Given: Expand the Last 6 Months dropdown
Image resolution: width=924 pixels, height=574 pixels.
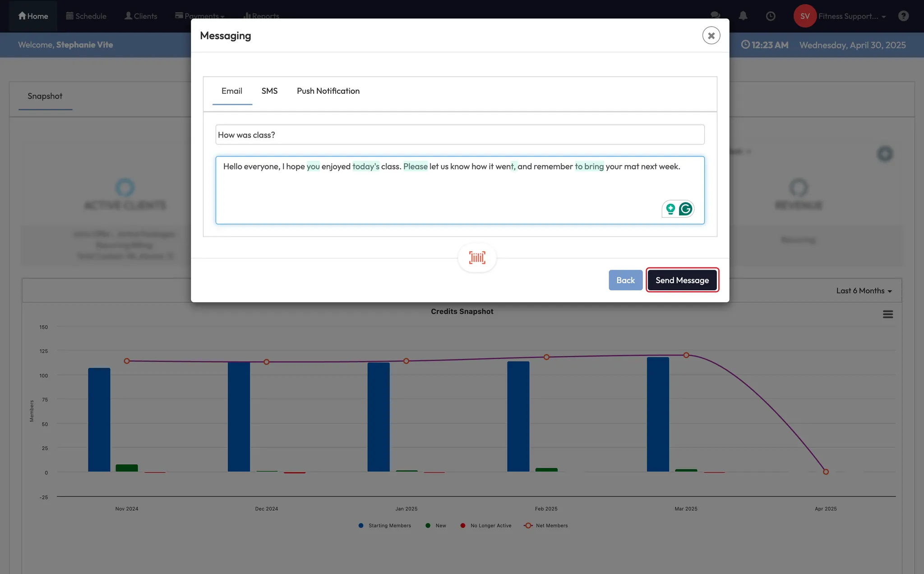Looking at the screenshot, I should (x=864, y=291).
